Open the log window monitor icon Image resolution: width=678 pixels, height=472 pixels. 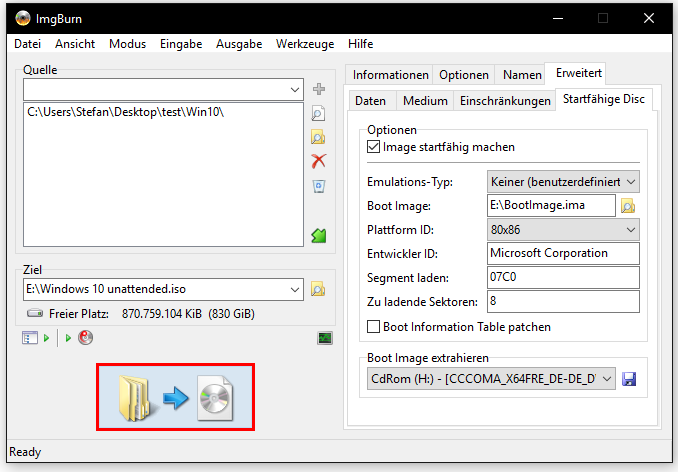[x=325, y=338]
